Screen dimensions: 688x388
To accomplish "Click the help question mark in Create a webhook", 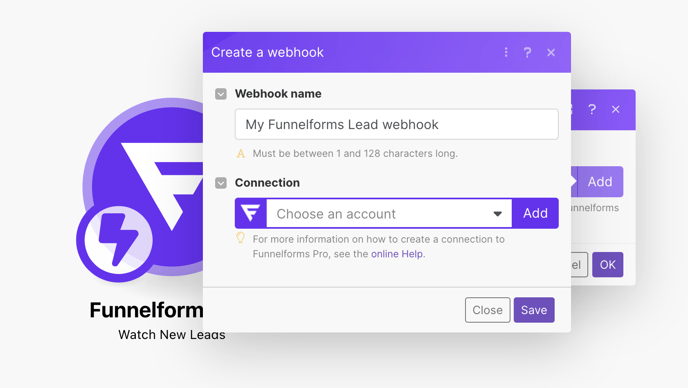I will point(527,52).
